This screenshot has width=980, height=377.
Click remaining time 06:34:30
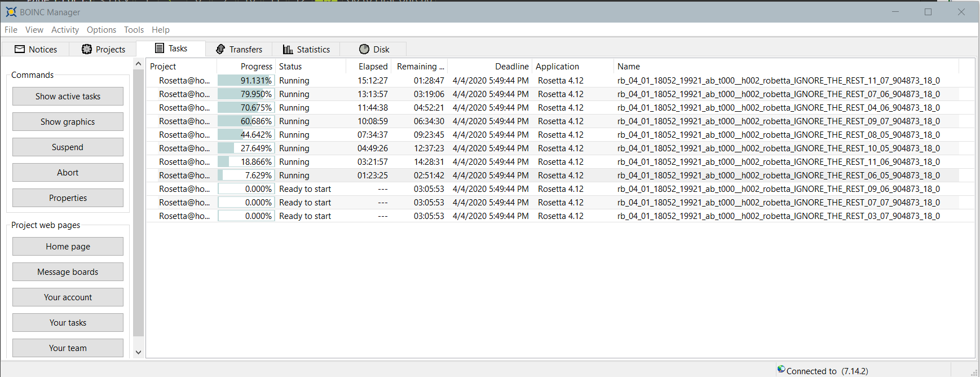[429, 121]
